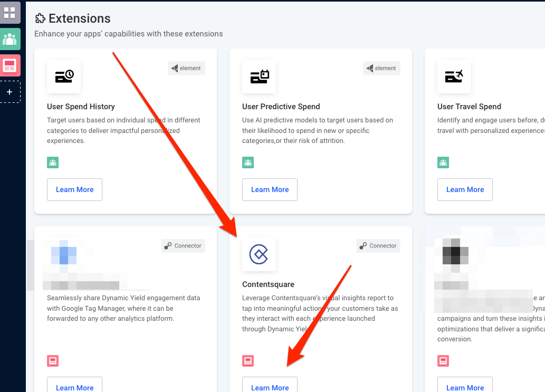Click the User Spend History title
545x392 pixels.
(81, 107)
